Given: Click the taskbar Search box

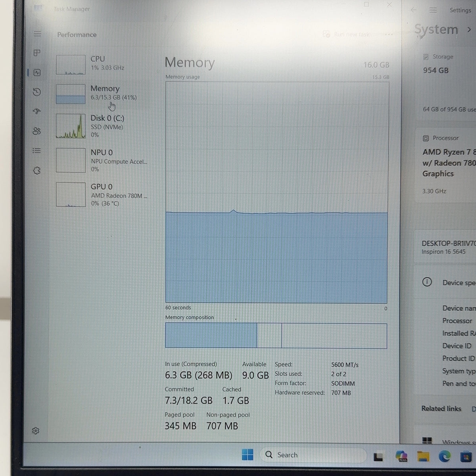Looking at the screenshot, I should pos(313,455).
